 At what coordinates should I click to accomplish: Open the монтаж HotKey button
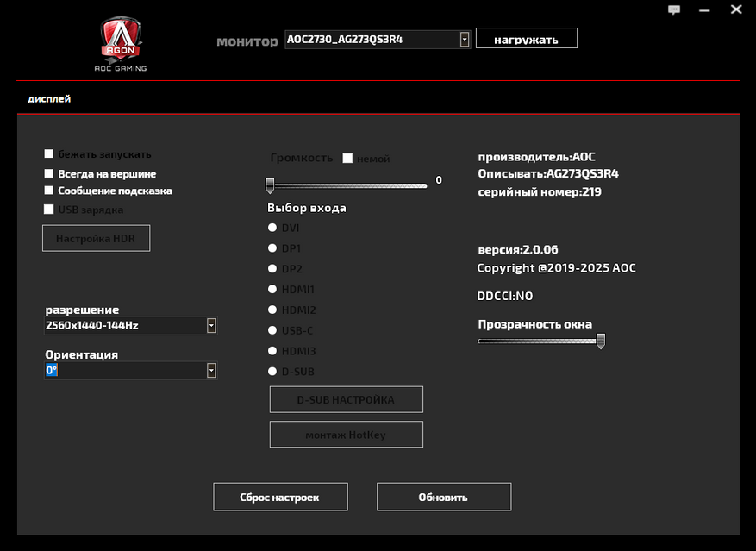pyautogui.click(x=347, y=435)
